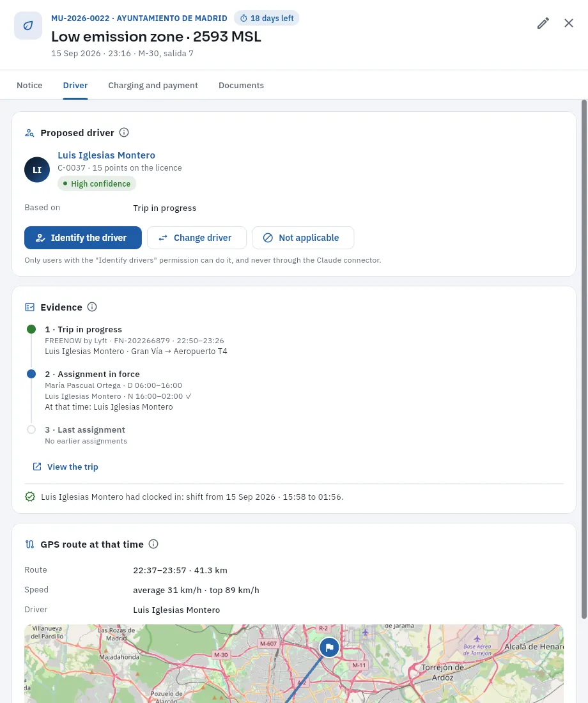Click the heading Low emission zone · 2593 MSL
Image resolution: width=588 pixels, height=703 pixels.
point(156,36)
